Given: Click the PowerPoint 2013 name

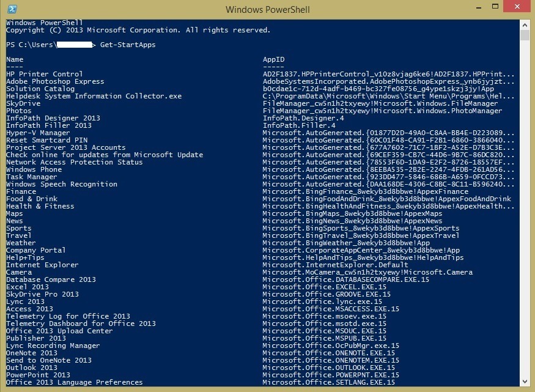Looking at the screenshot, I should [38, 375].
